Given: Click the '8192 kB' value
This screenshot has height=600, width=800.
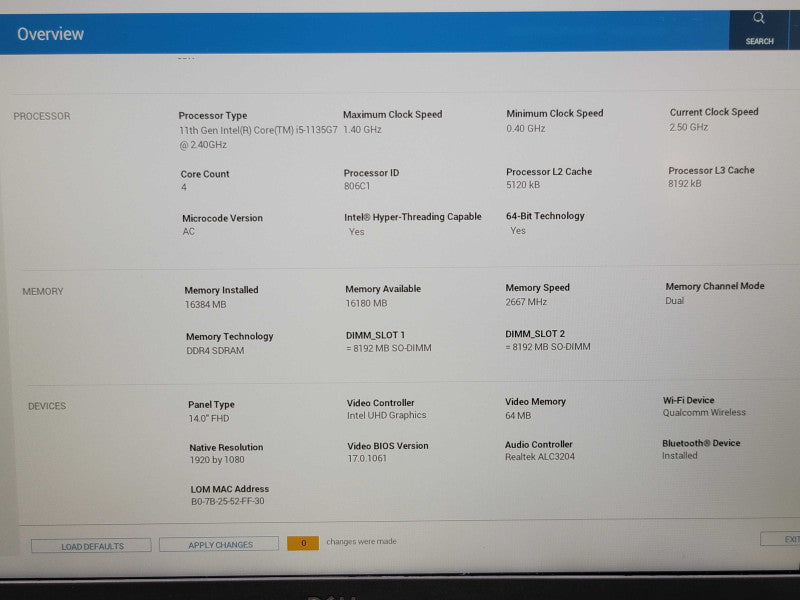Looking at the screenshot, I should [x=685, y=184].
